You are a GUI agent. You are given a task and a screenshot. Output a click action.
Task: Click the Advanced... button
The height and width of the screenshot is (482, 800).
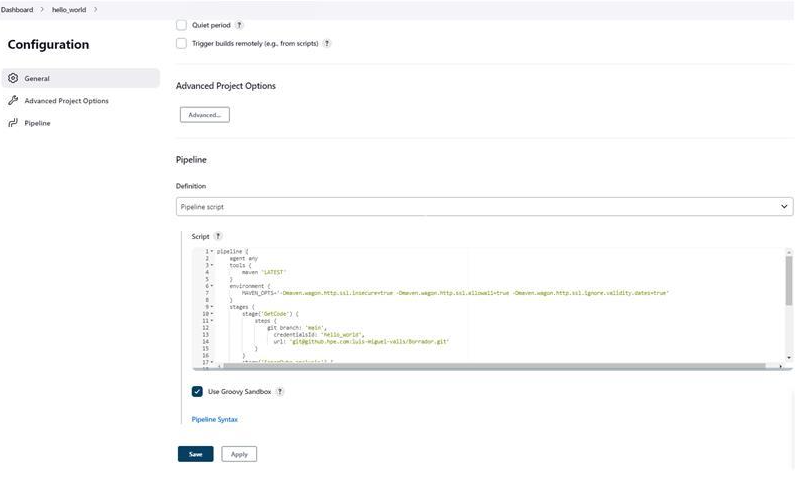(205, 115)
